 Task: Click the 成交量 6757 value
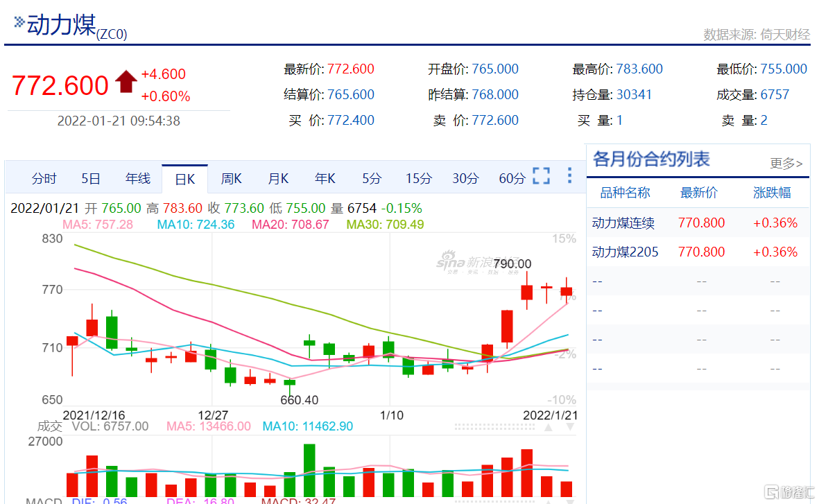click(x=775, y=94)
